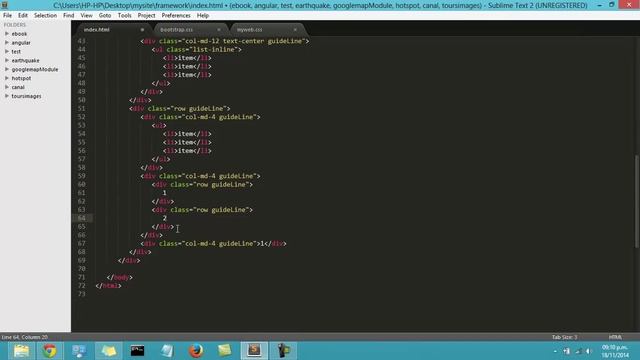Click the volume icon in the system tray
This screenshot has width=640, height=360.
(x=589, y=351)
